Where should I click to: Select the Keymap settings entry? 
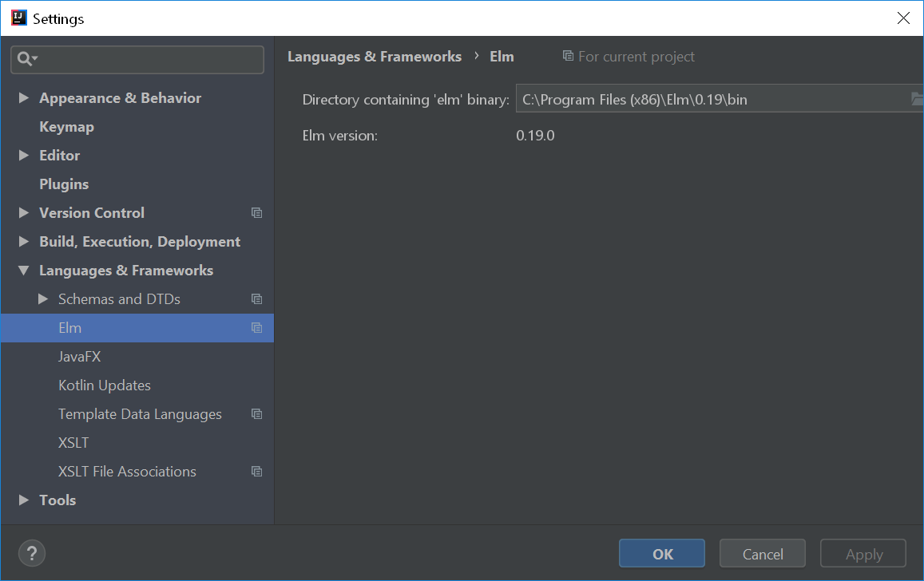66,126
